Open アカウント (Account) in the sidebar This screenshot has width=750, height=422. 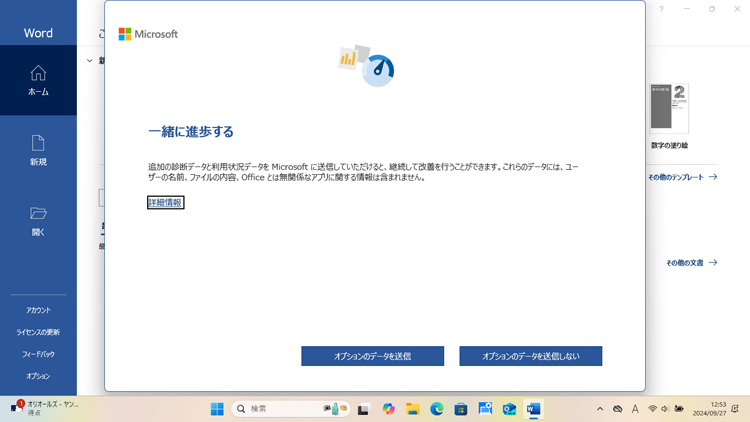(38, 310)
